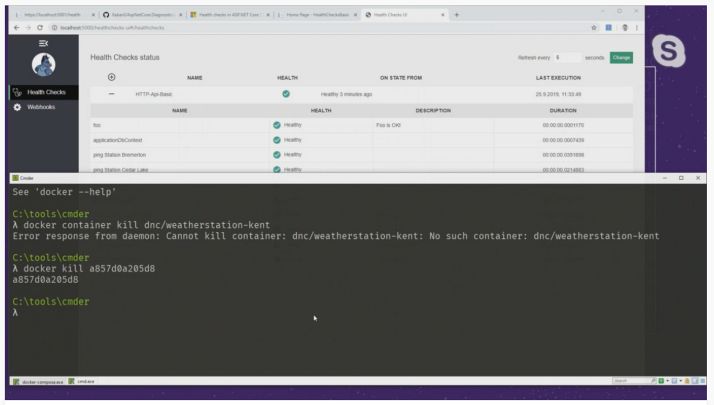Image resolution: width=714 pixels, height=405 pixels.
Task: Click the blue browser extension icon
Action: point(608,28)
